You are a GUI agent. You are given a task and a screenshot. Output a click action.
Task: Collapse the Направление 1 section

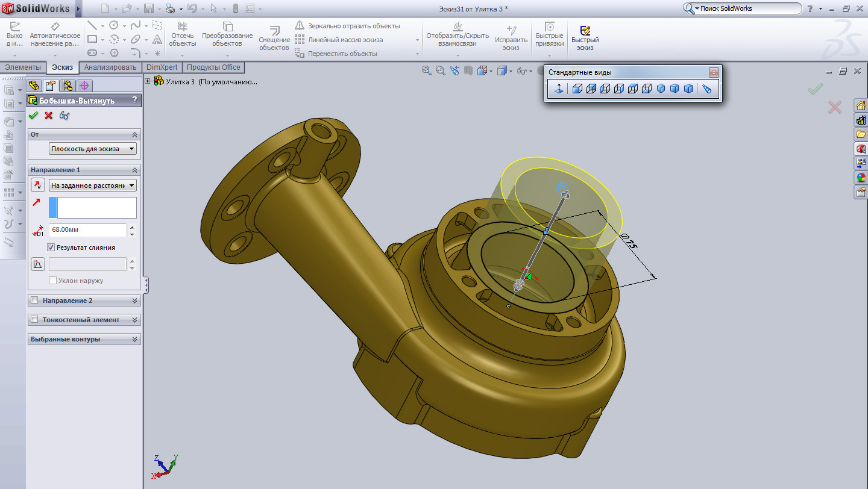[135, 170]
